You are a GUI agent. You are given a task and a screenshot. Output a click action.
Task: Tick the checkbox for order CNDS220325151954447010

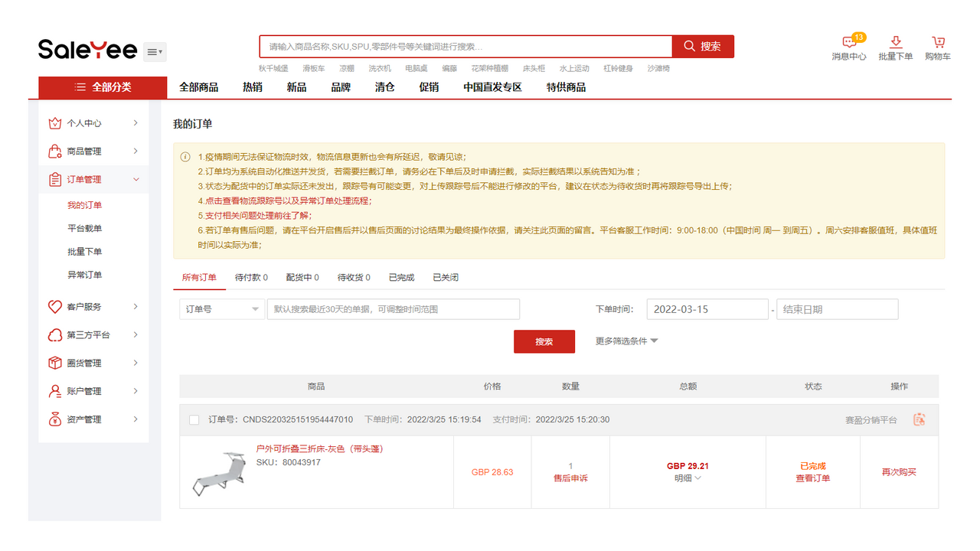[x=194, y=420]
